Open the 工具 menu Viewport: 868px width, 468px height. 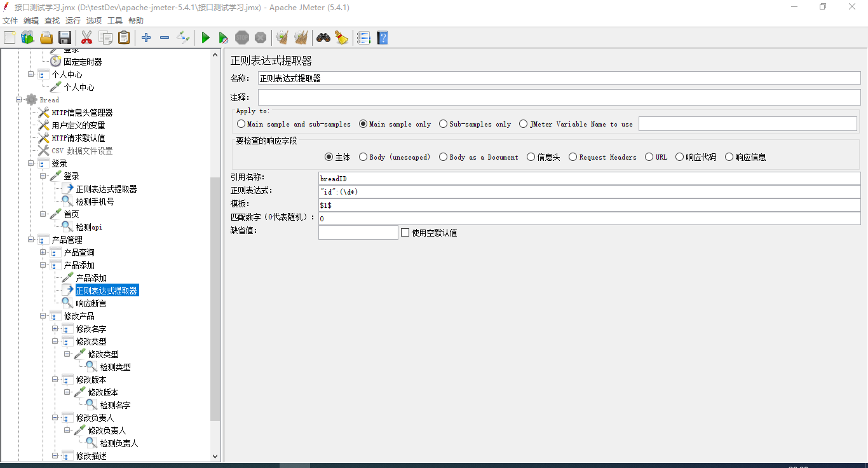115,20
